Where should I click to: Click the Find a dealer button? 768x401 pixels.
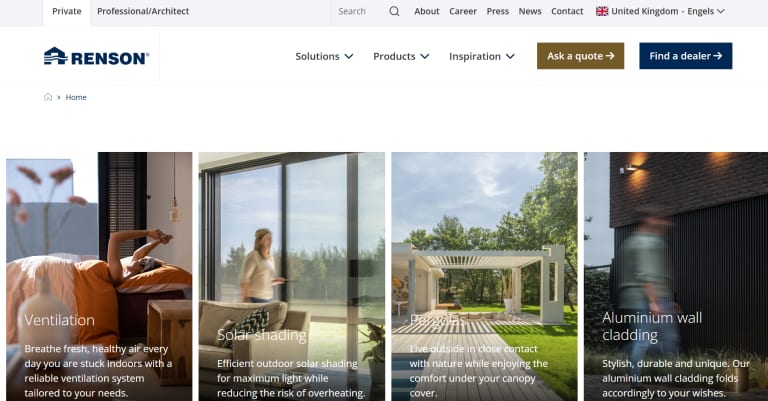(686, 56)
